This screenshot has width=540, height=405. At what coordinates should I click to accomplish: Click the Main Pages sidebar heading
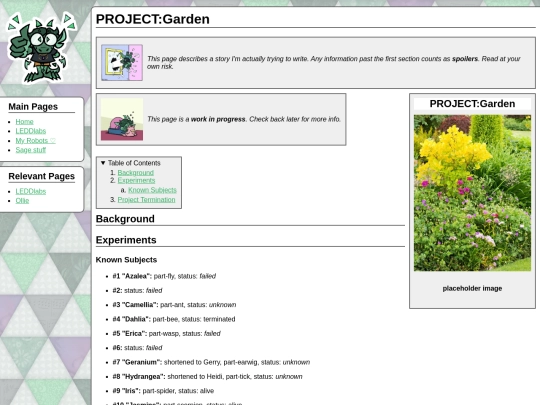tap(33, 107)
